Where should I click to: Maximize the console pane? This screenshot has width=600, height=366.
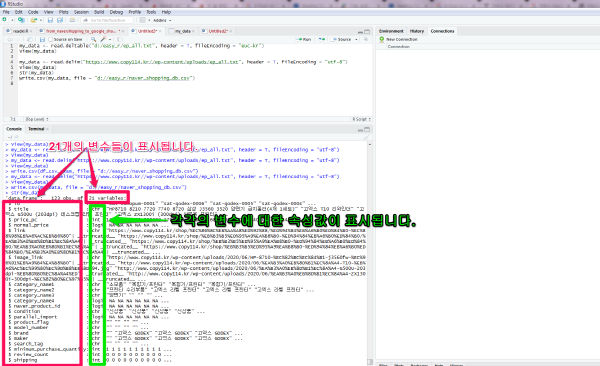pos(367,129)
